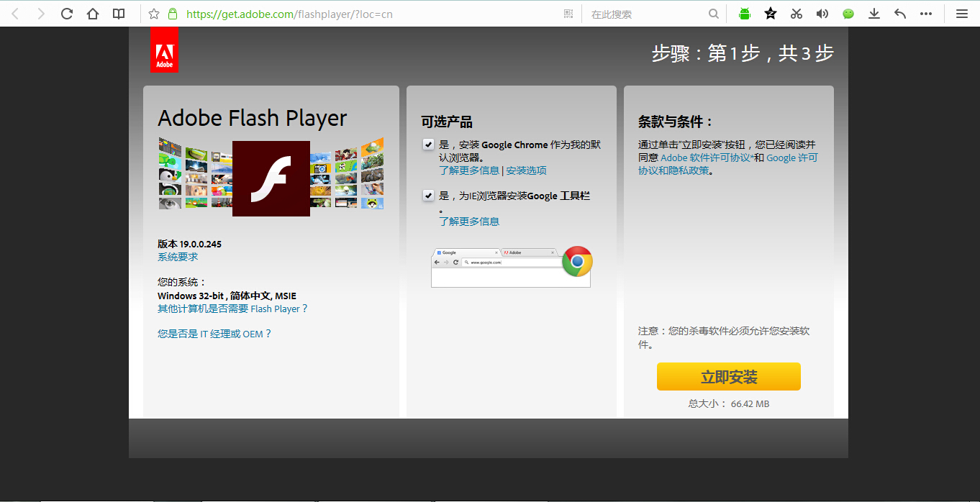Bookmark this page with the star outline

coord(154,14)
